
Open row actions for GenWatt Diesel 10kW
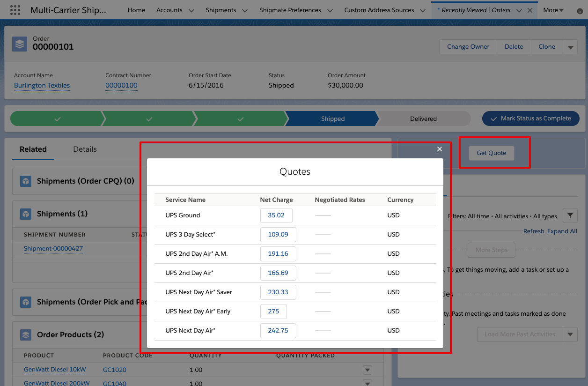click(x=367, y=370)
